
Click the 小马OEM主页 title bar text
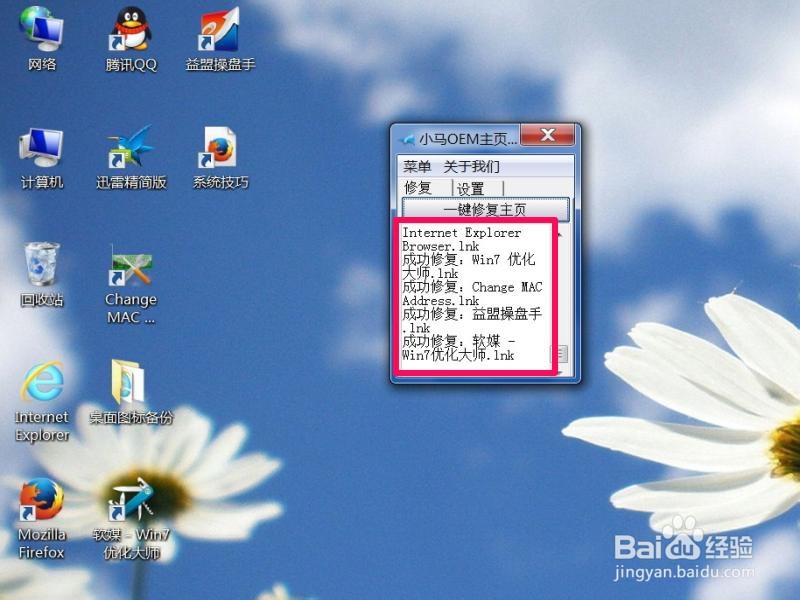click(468, 139)
